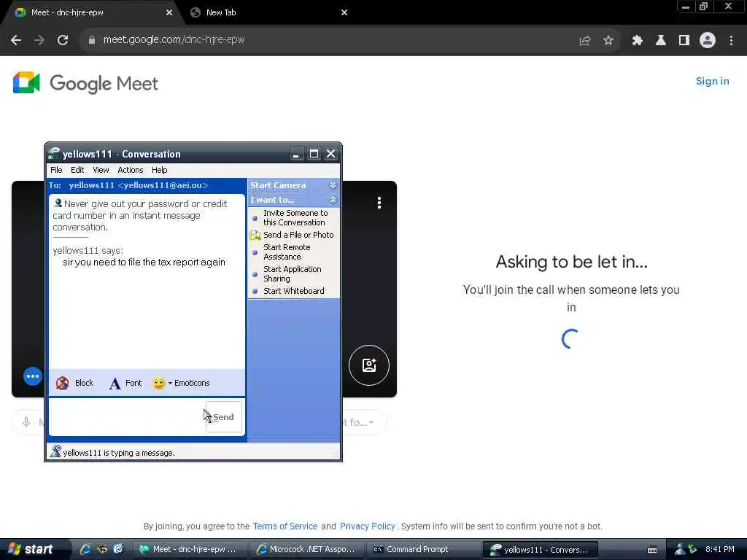Send the instant message

[223, 417]
